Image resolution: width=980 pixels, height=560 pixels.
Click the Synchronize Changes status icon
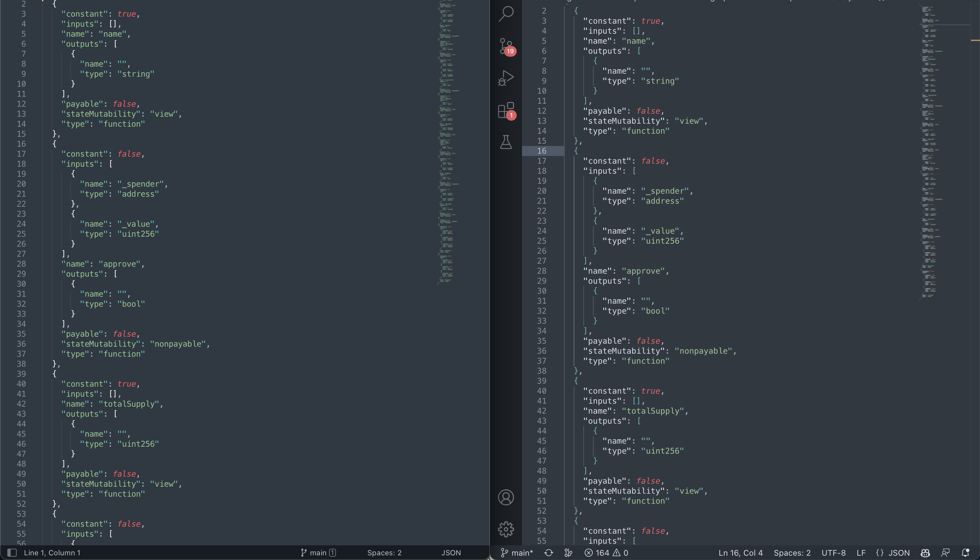click(x=549, y=553)
